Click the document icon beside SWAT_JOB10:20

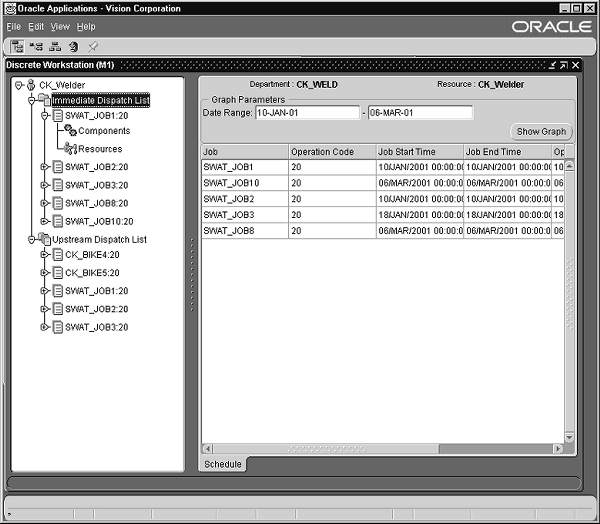[x=58, y=221]
